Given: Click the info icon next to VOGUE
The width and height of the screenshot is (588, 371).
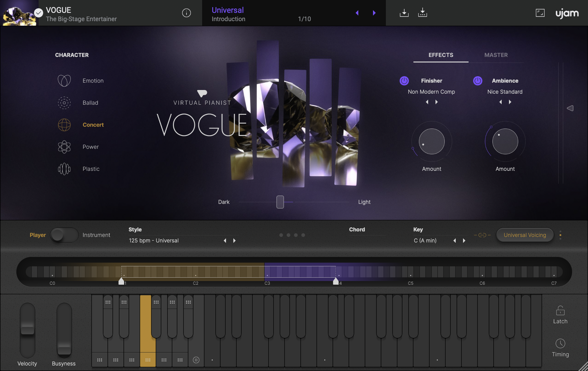Looking at the screenshot, I should click(x=186, y=13).
